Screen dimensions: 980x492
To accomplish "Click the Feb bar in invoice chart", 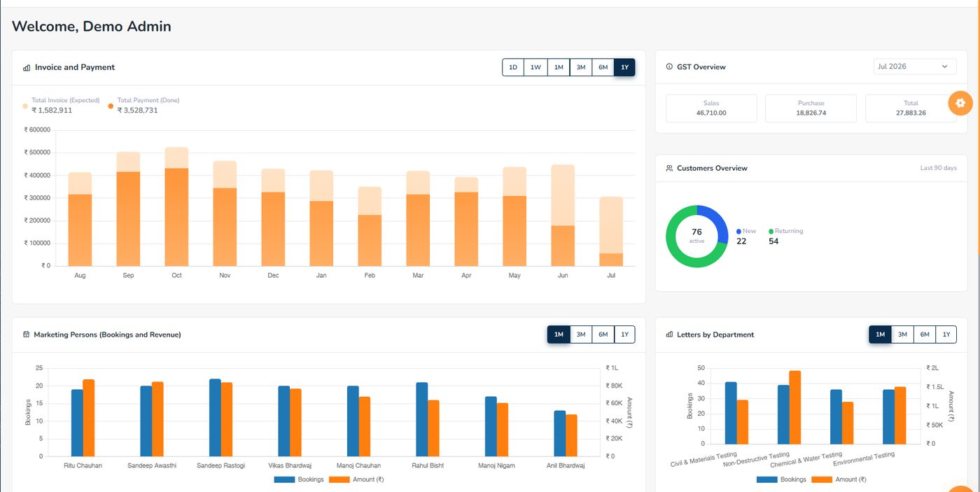I will pyautogui.click(x=370, y=226).
